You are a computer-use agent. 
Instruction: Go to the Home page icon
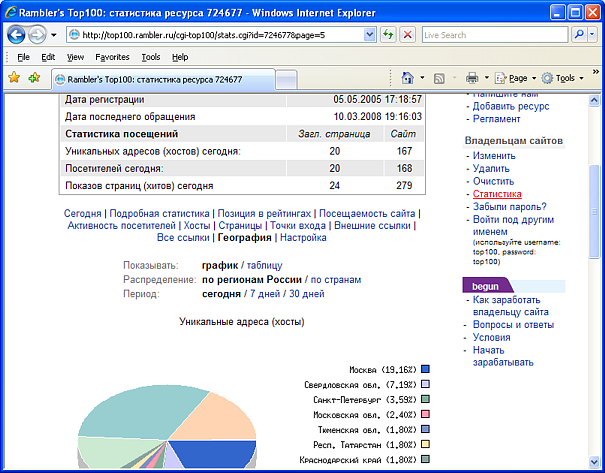coord(408,78)
